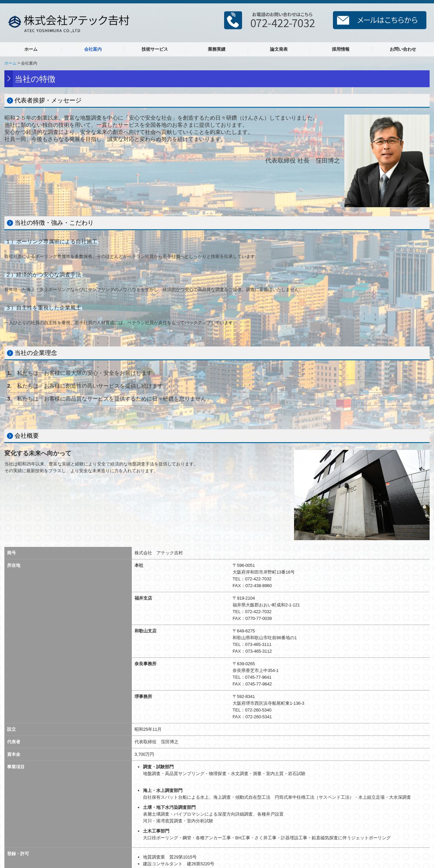Follow the ホーム breadcrumb link
Image resolution: width=434 pixels, height=868 pixels.
pyautogui.click(x=10, y=63)
